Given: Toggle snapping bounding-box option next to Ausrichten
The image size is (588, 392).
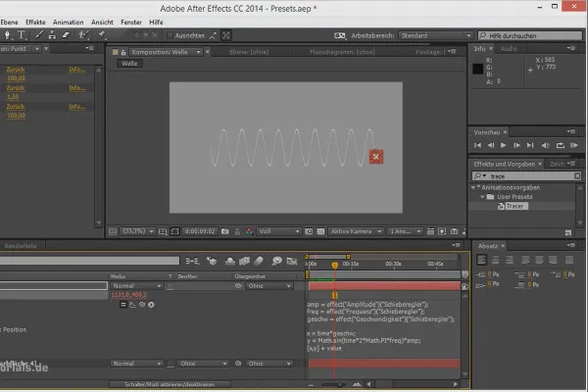Looking at the screenshot, I should click(x=226, y=35).
